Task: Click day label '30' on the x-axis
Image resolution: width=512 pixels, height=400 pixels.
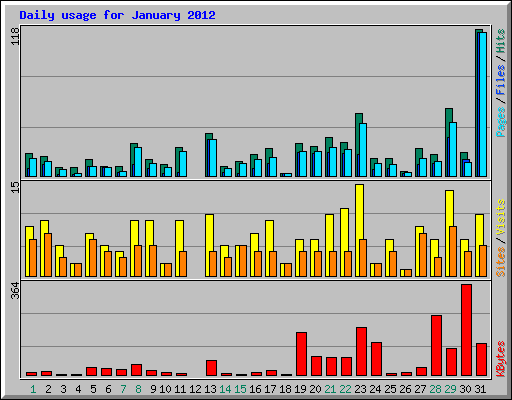Action: click(x=465, y=389)
